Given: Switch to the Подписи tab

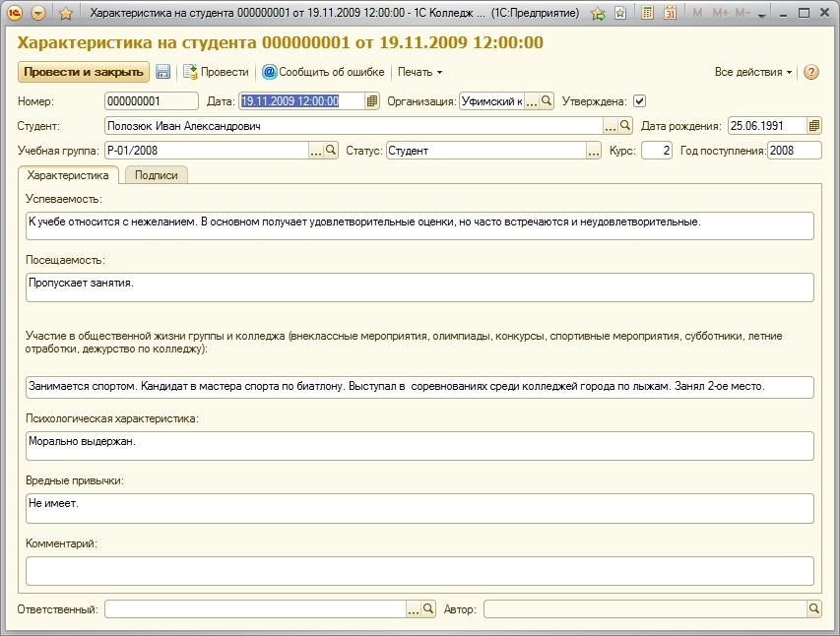Looking at the screenshot, I should pyautogui.click(x=157, y=175).
